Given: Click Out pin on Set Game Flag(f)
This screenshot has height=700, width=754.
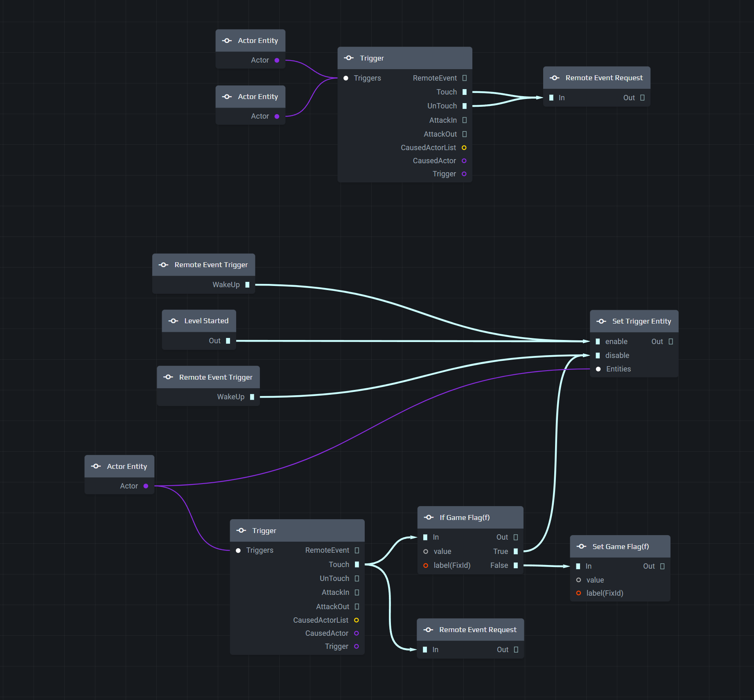Looking at the screenshot, I should 662,566.
